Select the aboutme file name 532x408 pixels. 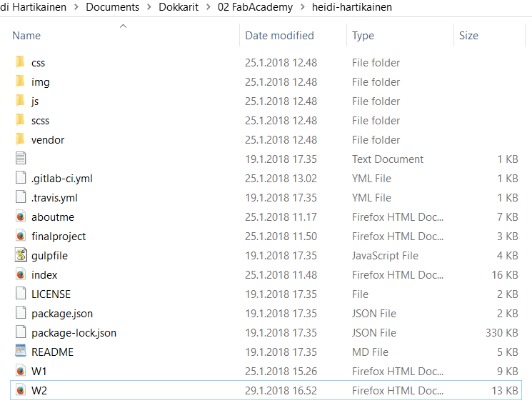point(53,217)
